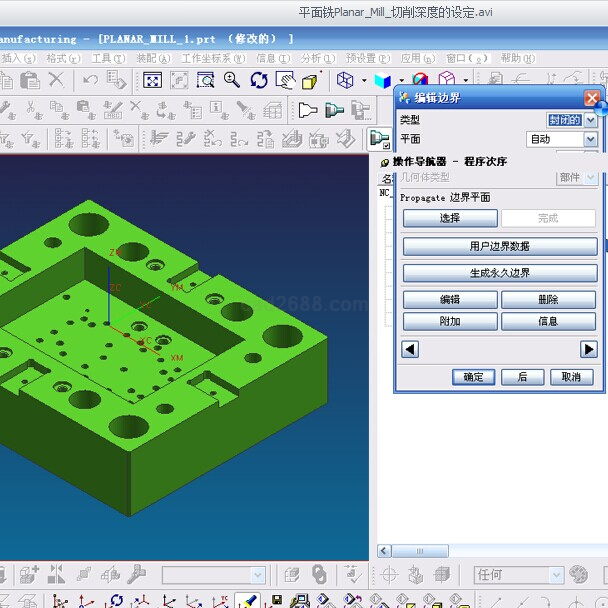
Task: Click the 用户边界数据 button
Action: (499, 246)
